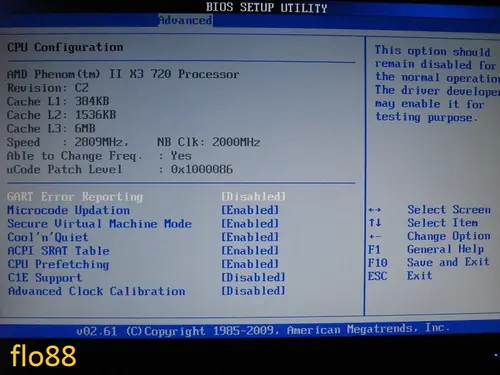Image resolution: width=500 pixels, height=375 pixels.
Task: Click the BIOS SETUP UTILITY title
Action: pos(266,7)
